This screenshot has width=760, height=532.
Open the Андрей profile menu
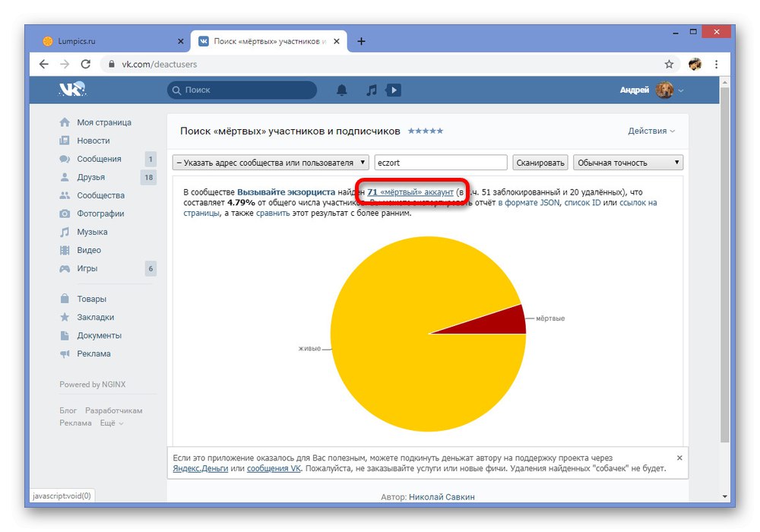(651, 90)
